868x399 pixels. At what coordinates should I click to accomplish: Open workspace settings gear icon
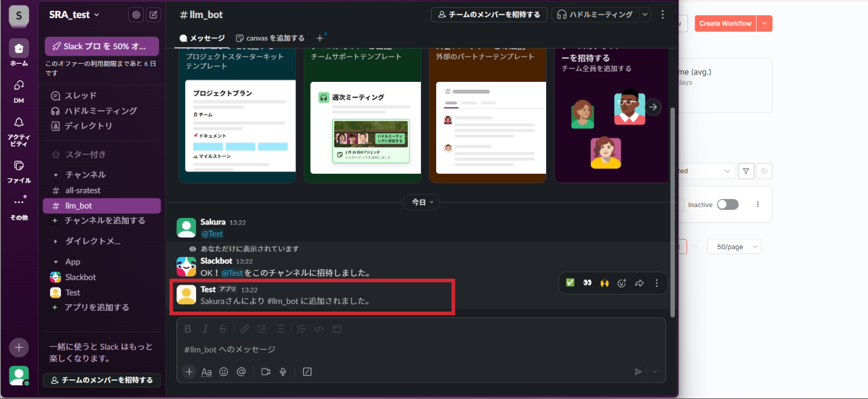click(135, 14)
